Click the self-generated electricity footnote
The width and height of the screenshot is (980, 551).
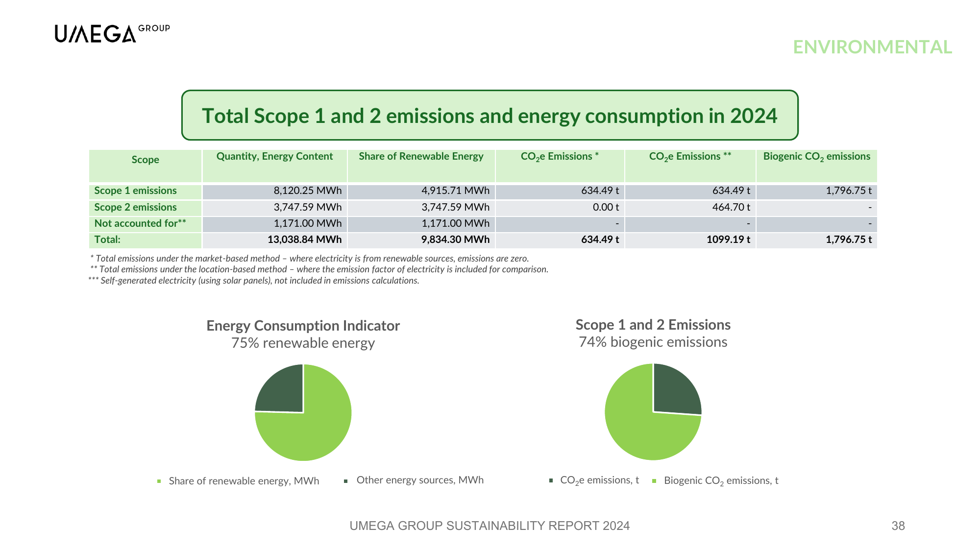(x=254, y=281)
